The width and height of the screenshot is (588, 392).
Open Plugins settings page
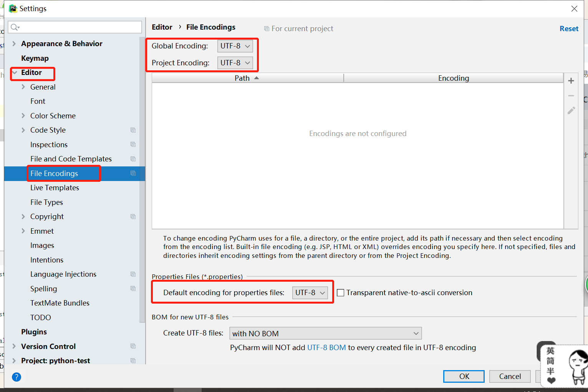pyautogui.click(x=34, y=332)
